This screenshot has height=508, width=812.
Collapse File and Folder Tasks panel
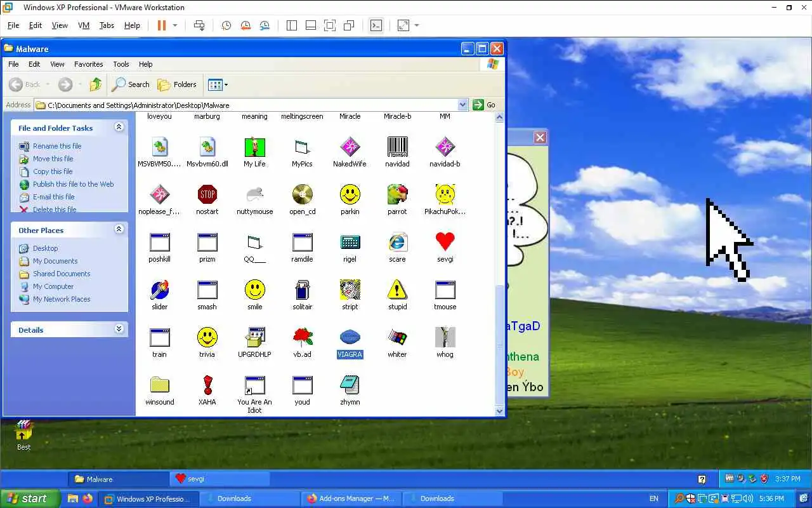(x=119, y=127)
